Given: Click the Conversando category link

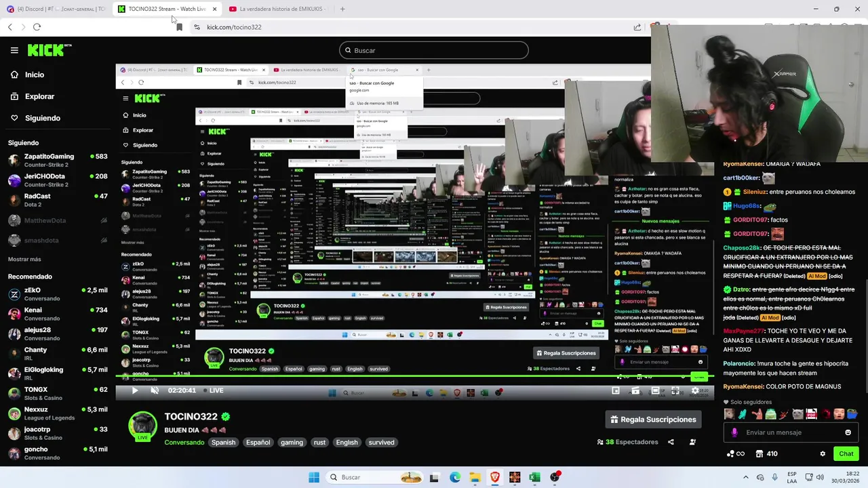Looking at the screenshot, I should click(184, 443).
